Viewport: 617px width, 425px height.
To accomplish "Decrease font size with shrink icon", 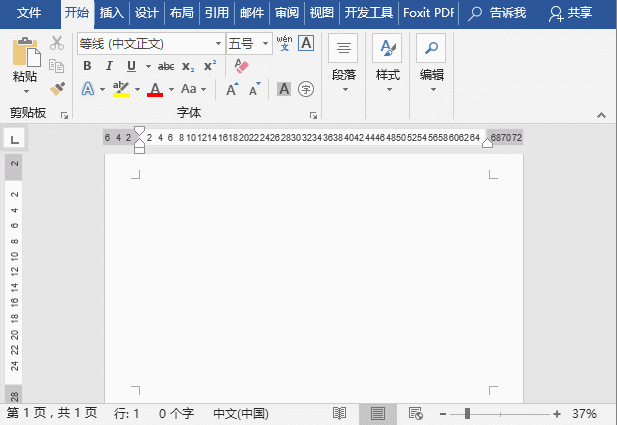I will pyautogui.click(x=255, y=89).
